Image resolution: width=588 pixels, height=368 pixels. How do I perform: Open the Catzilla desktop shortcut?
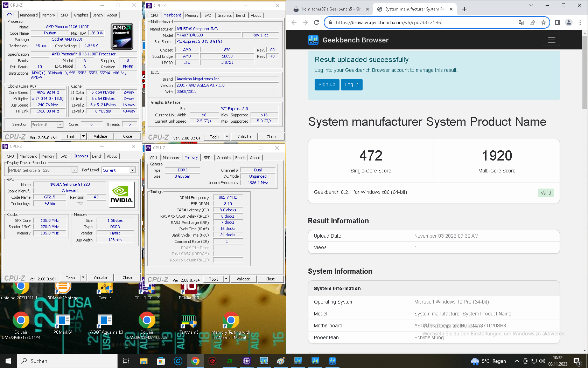tap(105, 291)
